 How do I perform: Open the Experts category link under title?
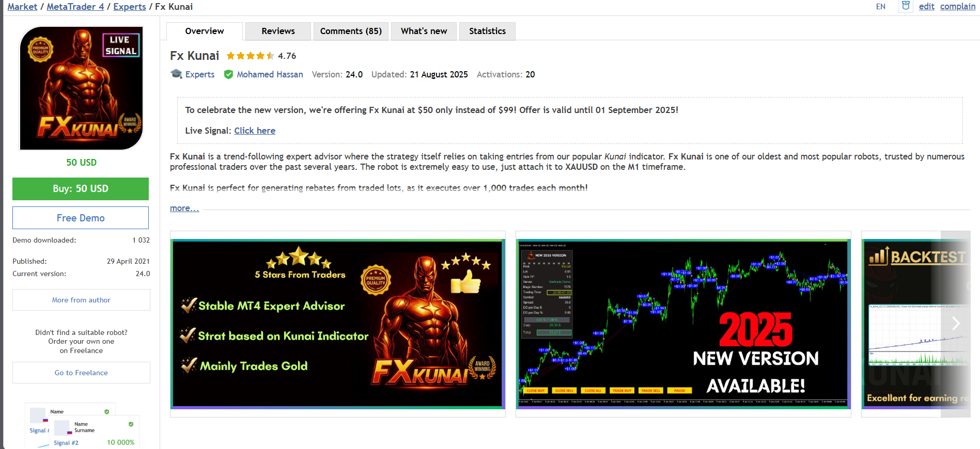pos(200,74)
